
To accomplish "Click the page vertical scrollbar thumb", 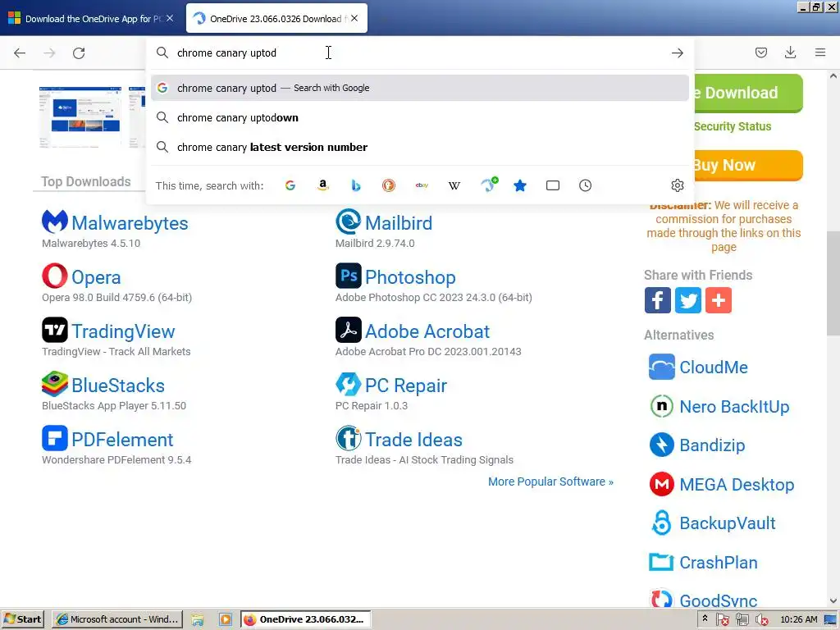I will coord(833,284).
